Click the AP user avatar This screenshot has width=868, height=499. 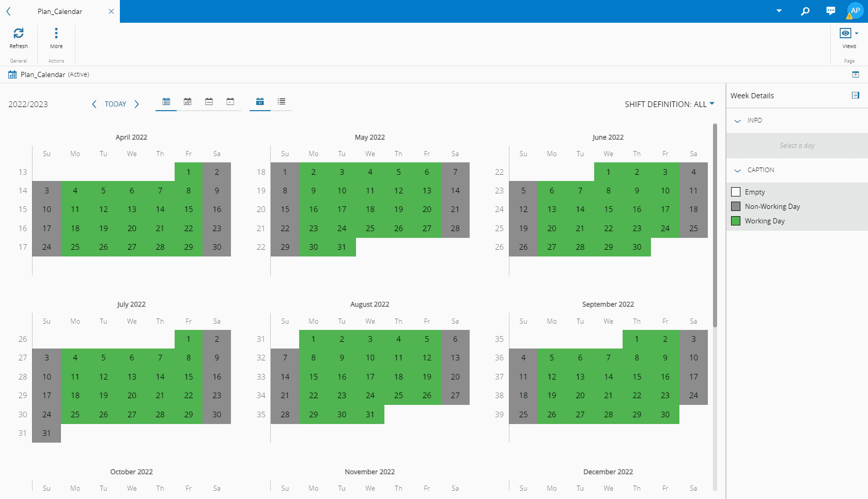(x=855, y=10)
